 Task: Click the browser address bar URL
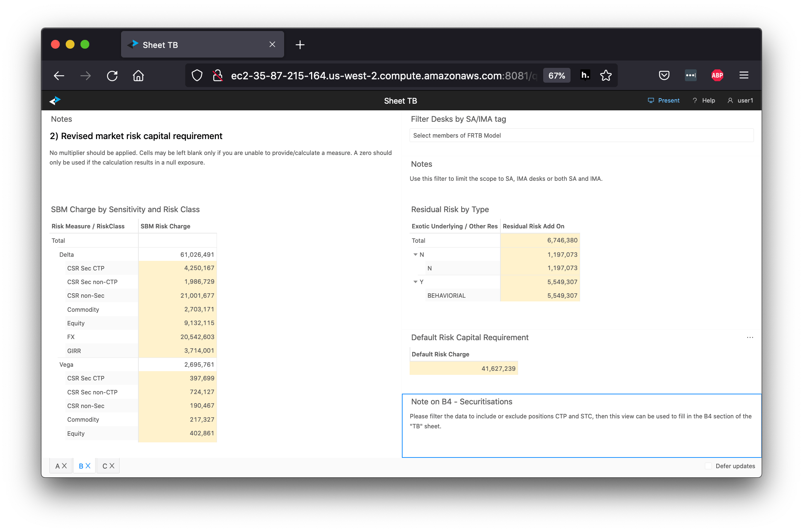coord(384,76)
